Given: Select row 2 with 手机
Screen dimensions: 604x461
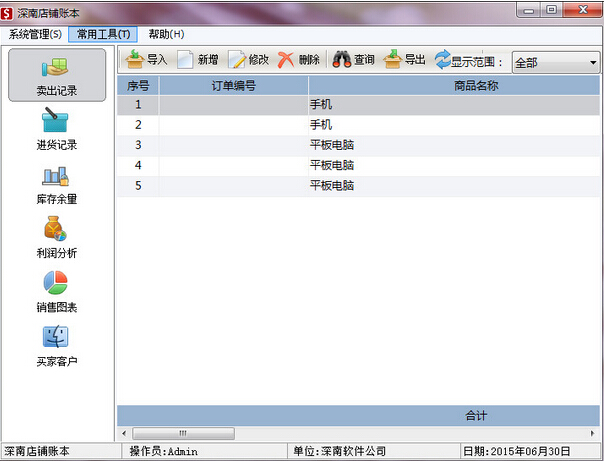Looking at the screenshot, I should coord(359,125).
